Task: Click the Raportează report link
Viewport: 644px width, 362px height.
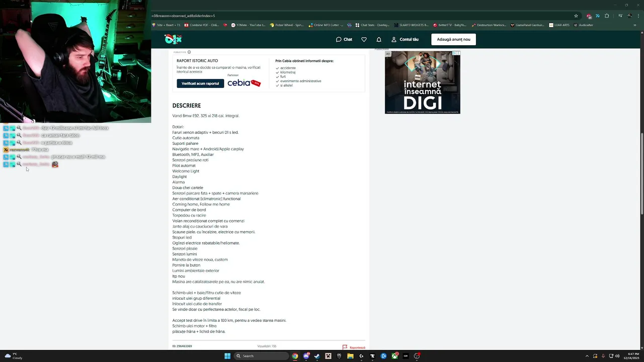Action: point(354,347)
